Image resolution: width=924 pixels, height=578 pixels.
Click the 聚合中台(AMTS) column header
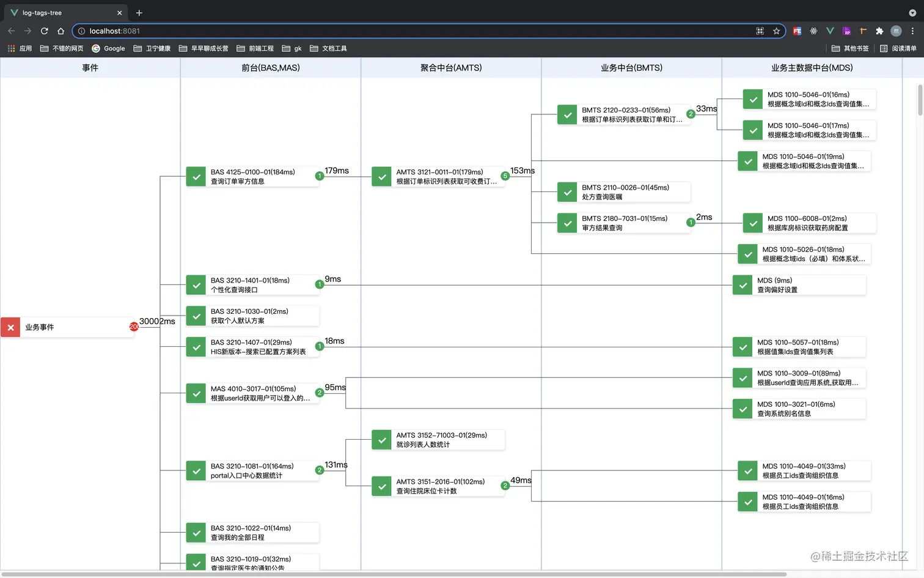tap(451, 68)
